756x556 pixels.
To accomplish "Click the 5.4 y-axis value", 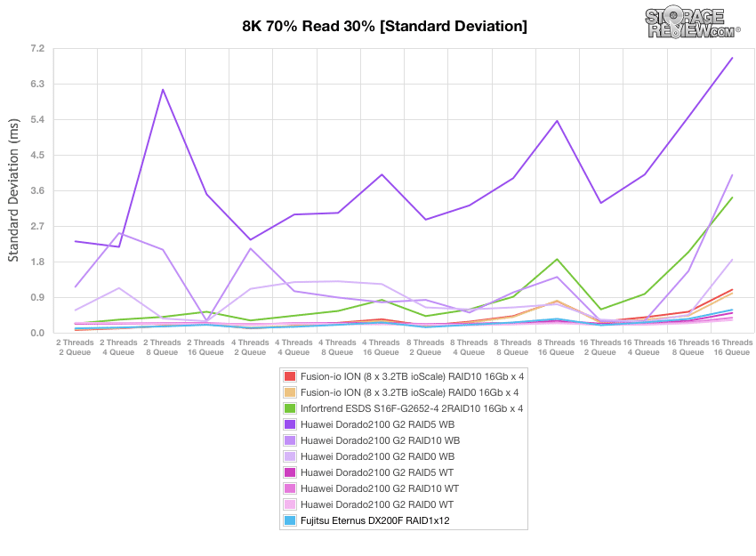I will 37,119.
